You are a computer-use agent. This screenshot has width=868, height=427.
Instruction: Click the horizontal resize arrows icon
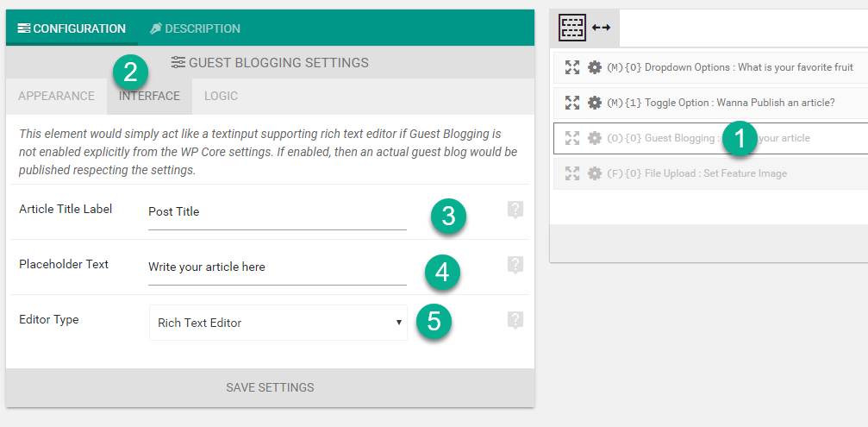601,27
